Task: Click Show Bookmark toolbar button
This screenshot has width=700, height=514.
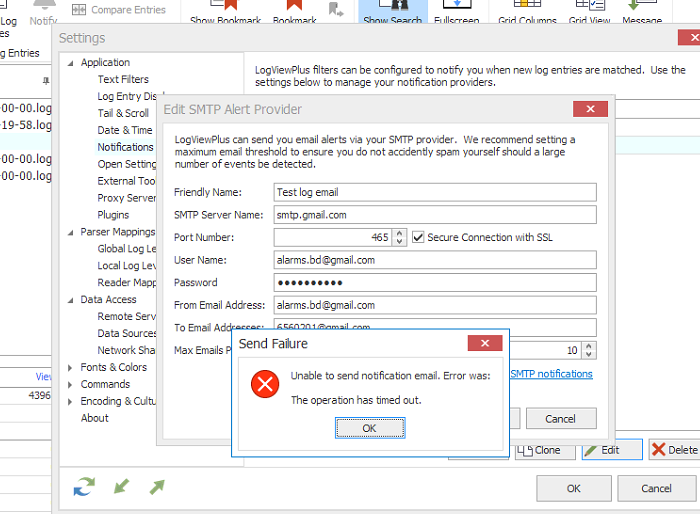Action: click(225, 13)
